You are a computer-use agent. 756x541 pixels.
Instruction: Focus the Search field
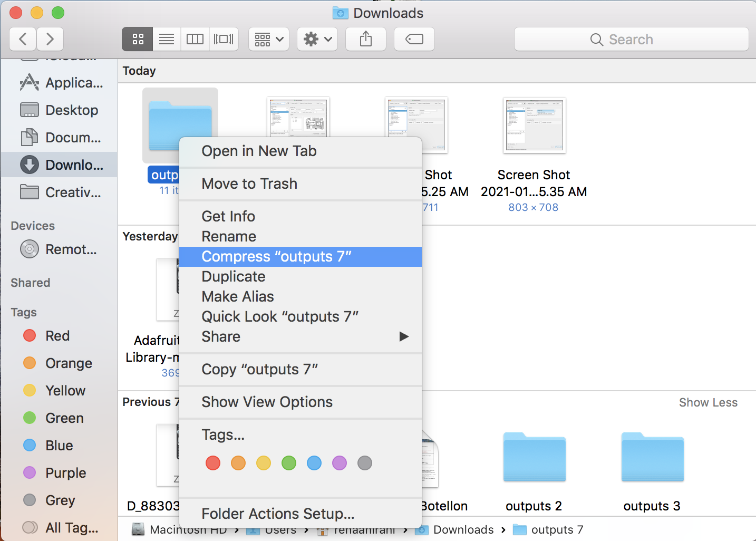tap(631, 39)
